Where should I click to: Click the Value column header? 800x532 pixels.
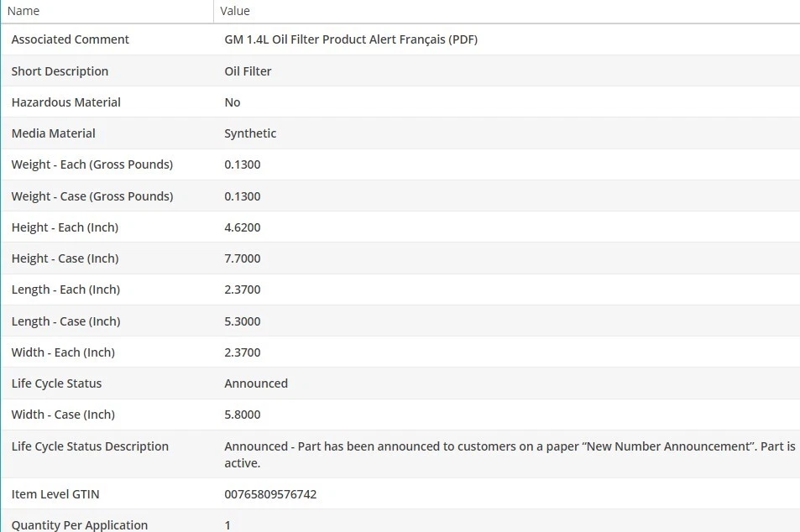pyautogui.click(x=235, y=11)
